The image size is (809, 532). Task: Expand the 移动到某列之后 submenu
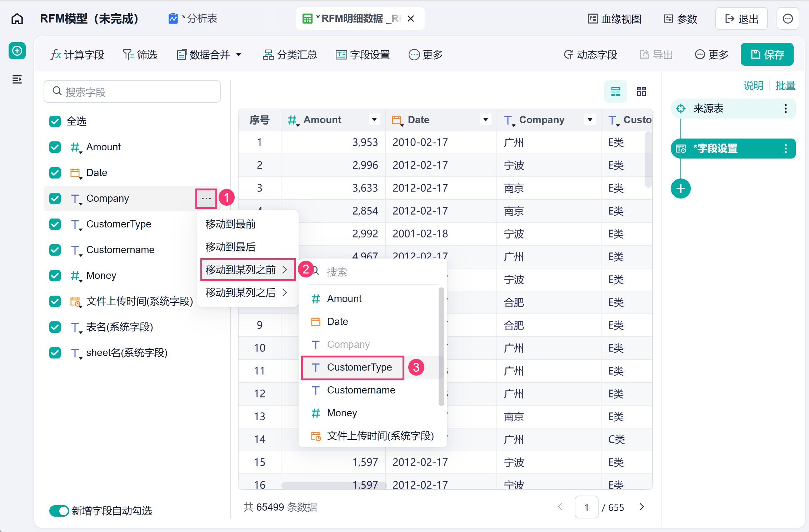click(247, 293)
